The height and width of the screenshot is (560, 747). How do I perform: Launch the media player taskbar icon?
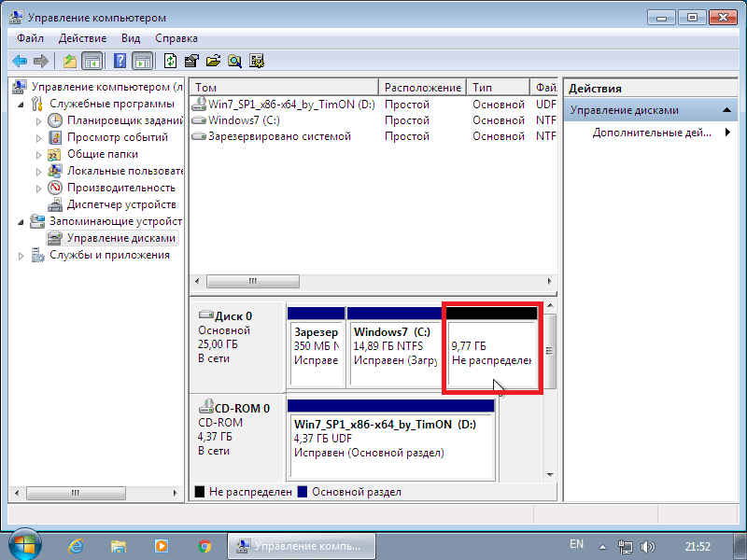[162, 546]
